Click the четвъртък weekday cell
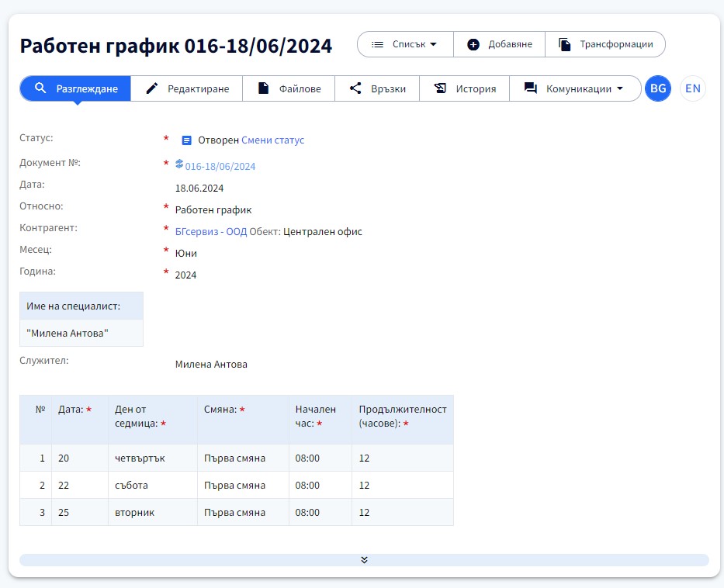724x588 pixels. tap(153, 458)
